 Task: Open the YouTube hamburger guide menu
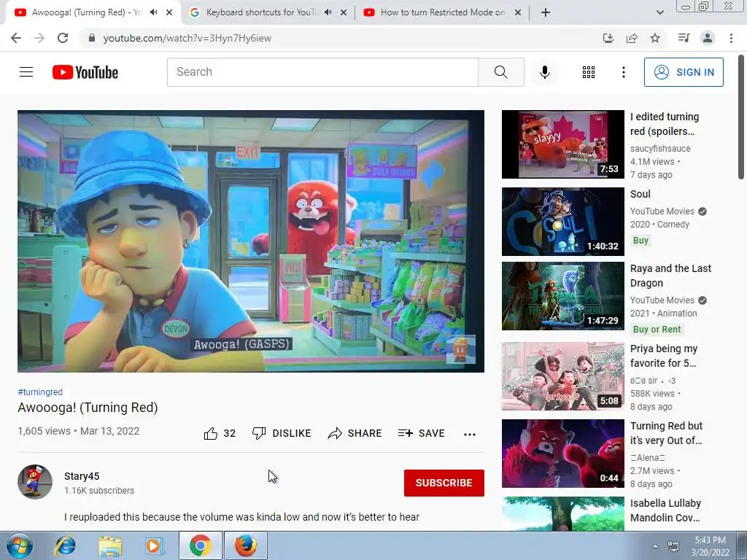(26, 72)
